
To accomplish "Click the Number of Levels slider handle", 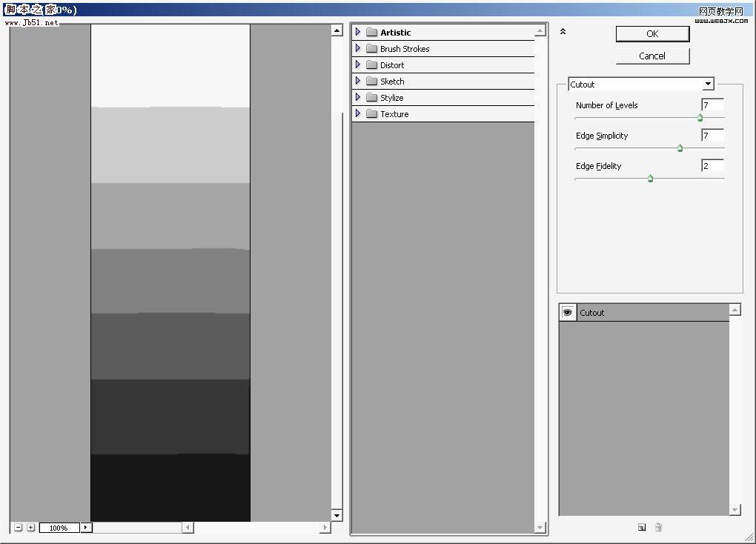I will [699, 117].
